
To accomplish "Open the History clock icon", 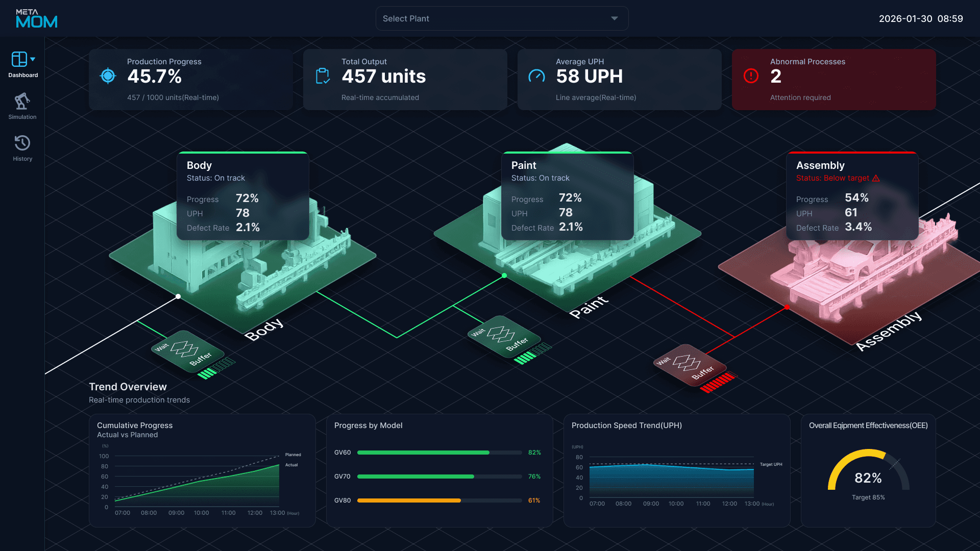I will click(22, 143).
